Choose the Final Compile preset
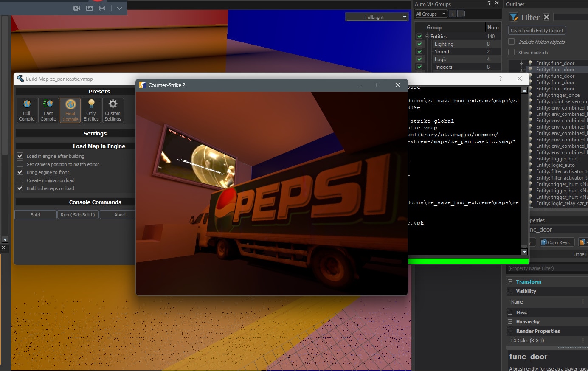This screenshot has width=588, height=371. (x=70, y=110)
